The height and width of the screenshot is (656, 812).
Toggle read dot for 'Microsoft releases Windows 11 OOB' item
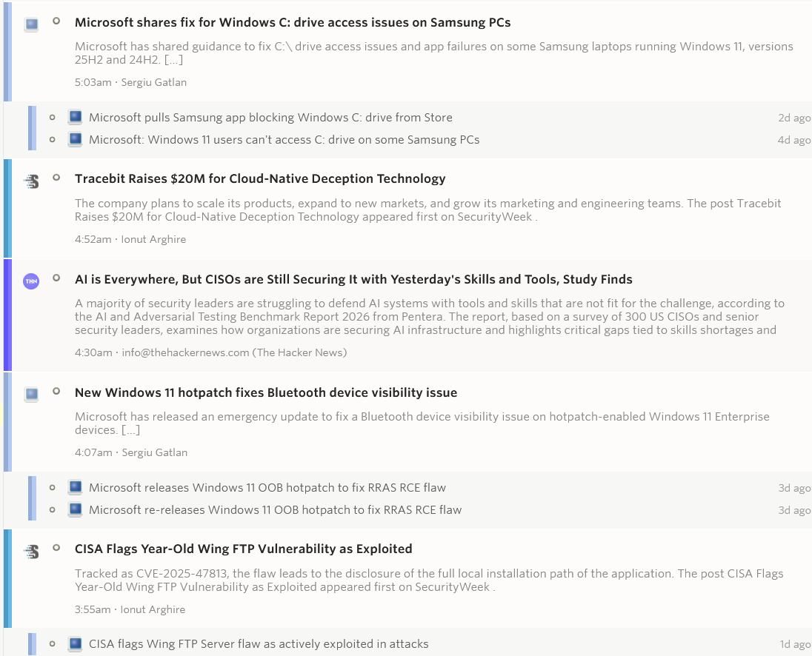point(52,487)
